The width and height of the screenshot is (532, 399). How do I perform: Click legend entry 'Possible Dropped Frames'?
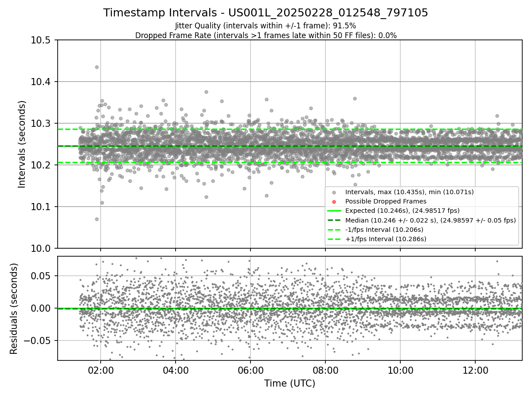[386, 201]
